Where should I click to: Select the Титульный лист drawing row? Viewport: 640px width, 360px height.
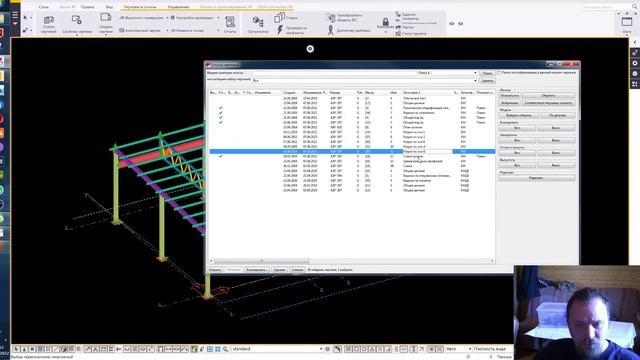pos(352,98)
